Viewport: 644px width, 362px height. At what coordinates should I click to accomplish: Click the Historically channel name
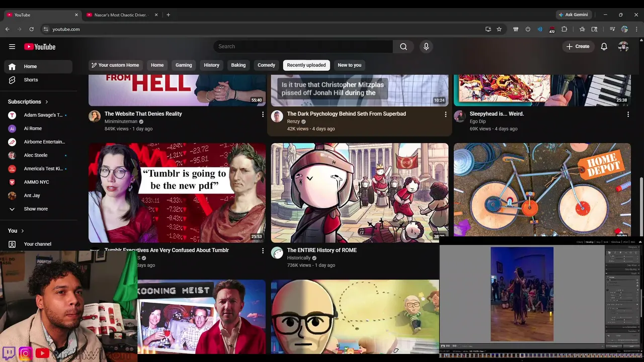[299, 258]
